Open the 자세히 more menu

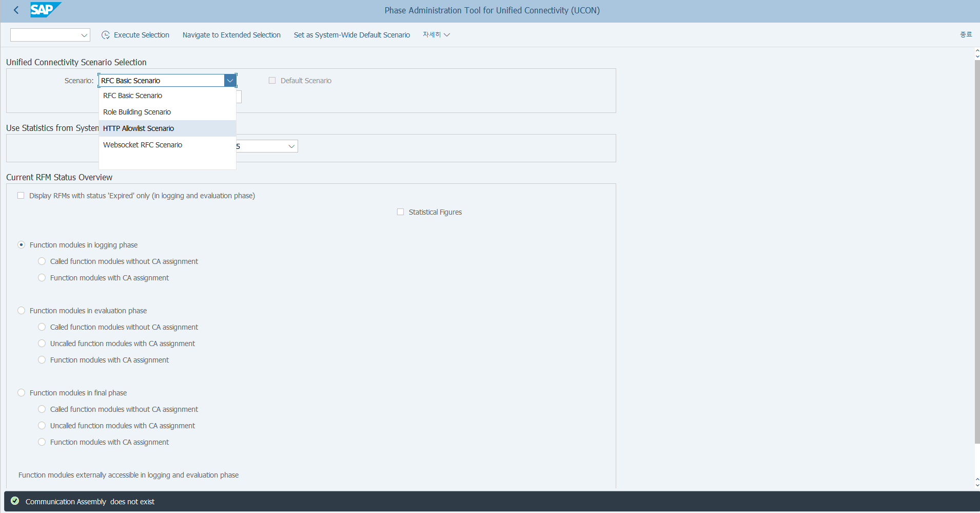[x=436, y=34]
